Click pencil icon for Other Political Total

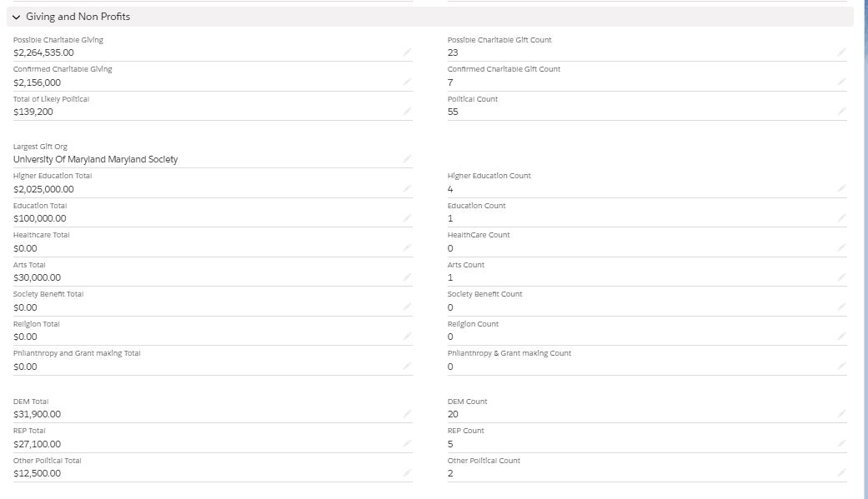pyautogui.click(x=407, y=473)
